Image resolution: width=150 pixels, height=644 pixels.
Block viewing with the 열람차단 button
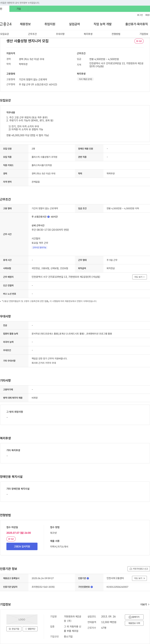click(x=30, y=629)
